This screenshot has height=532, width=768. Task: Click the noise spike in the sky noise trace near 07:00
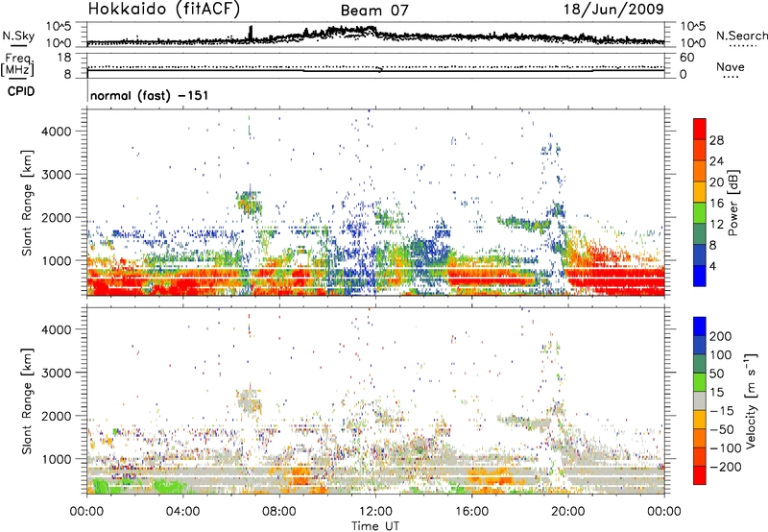point(252,34)
